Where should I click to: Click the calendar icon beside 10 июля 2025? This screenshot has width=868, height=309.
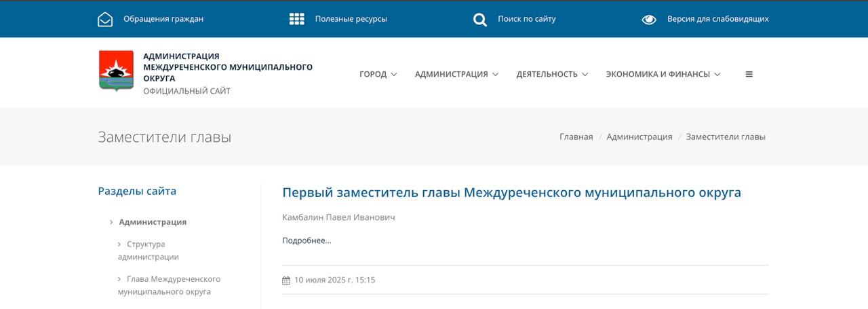(286, 280)
